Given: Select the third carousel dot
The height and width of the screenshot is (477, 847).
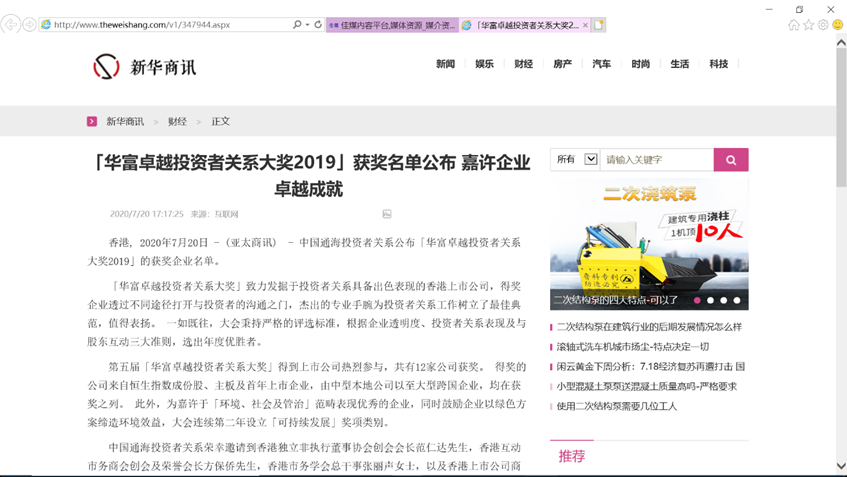Looking at the screenshot, I should tap(723, 300).
